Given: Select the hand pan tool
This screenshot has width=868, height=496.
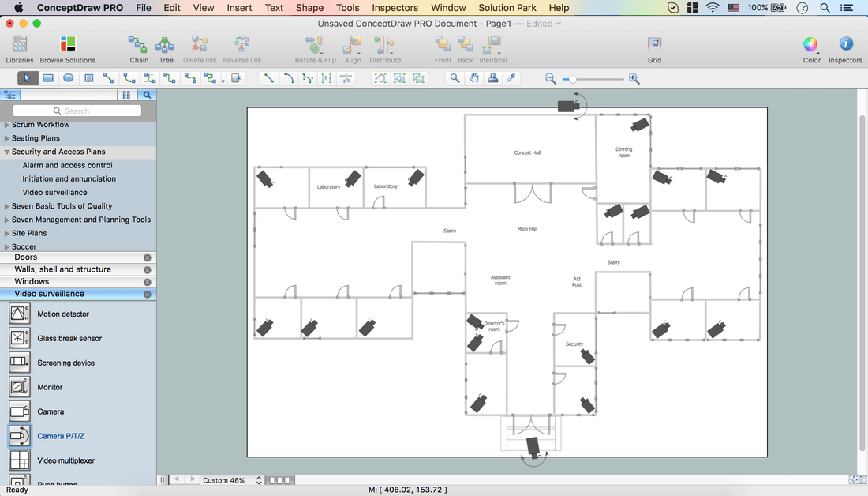Looking at the screenshot, I should pos(473,78).
